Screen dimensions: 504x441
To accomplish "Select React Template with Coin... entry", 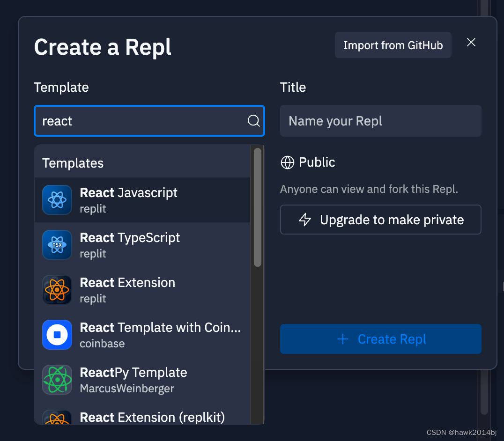I will click(x=142, y=335).
